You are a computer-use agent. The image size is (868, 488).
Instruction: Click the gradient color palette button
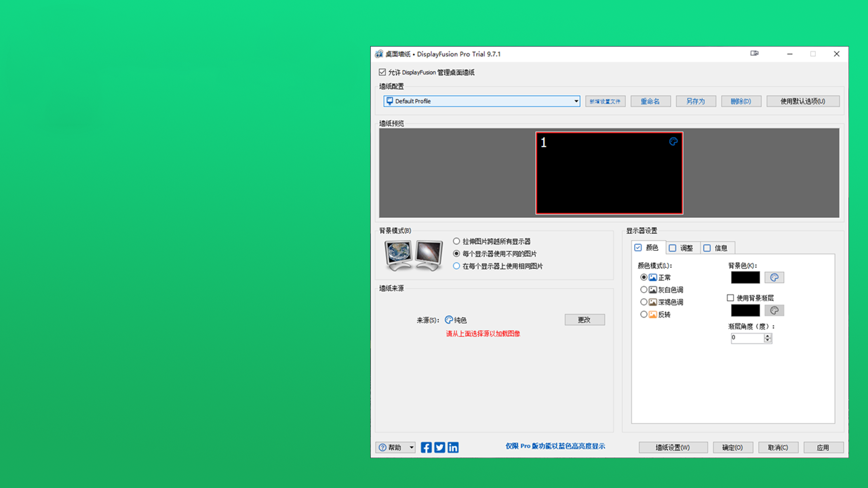pos(774,310)
